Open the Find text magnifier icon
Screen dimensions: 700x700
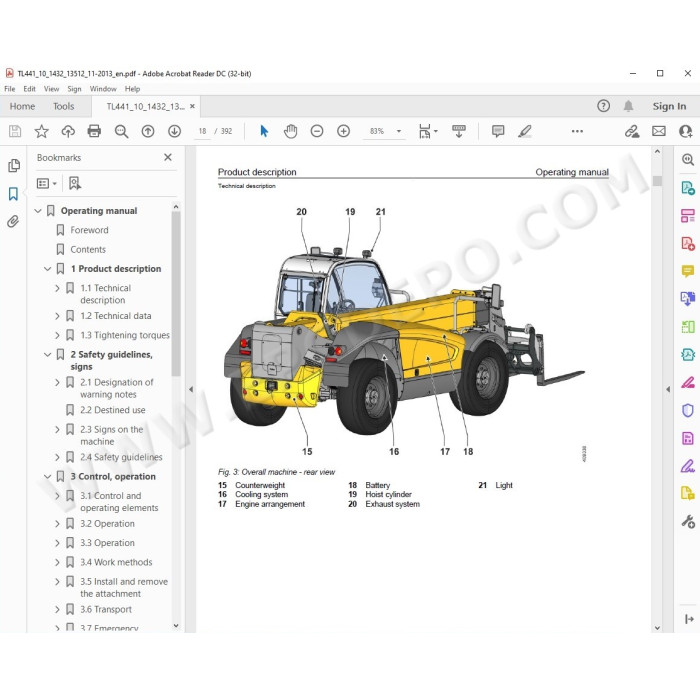[121, 131]
